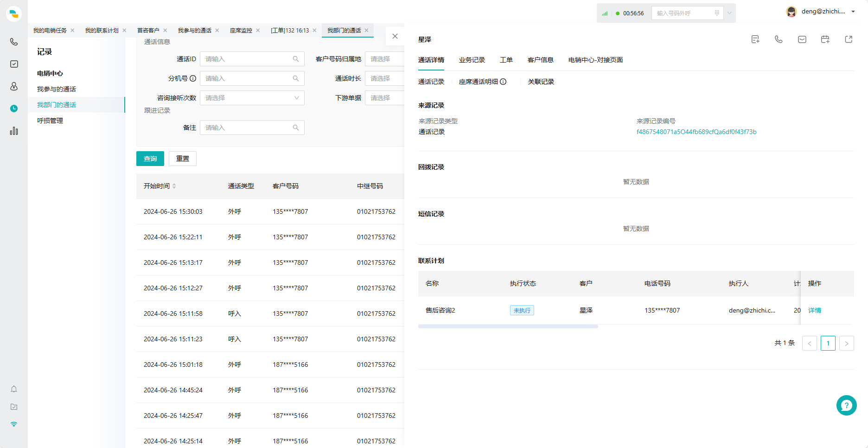868x448 pixels.
Task: Select the 通话记录 sub-tab
Action: 431,82
